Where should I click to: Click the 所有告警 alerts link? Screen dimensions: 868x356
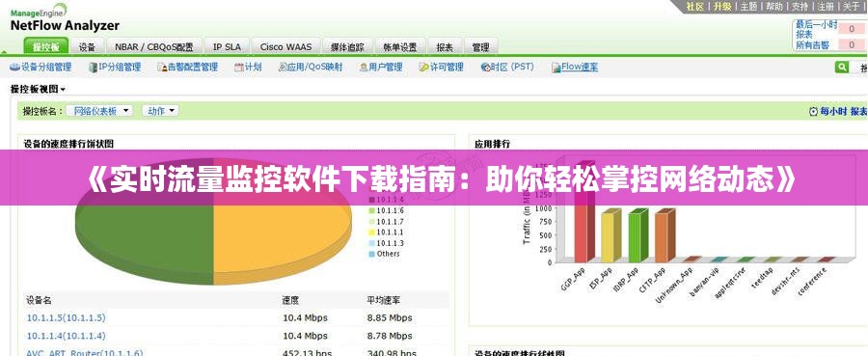[813, 44]
